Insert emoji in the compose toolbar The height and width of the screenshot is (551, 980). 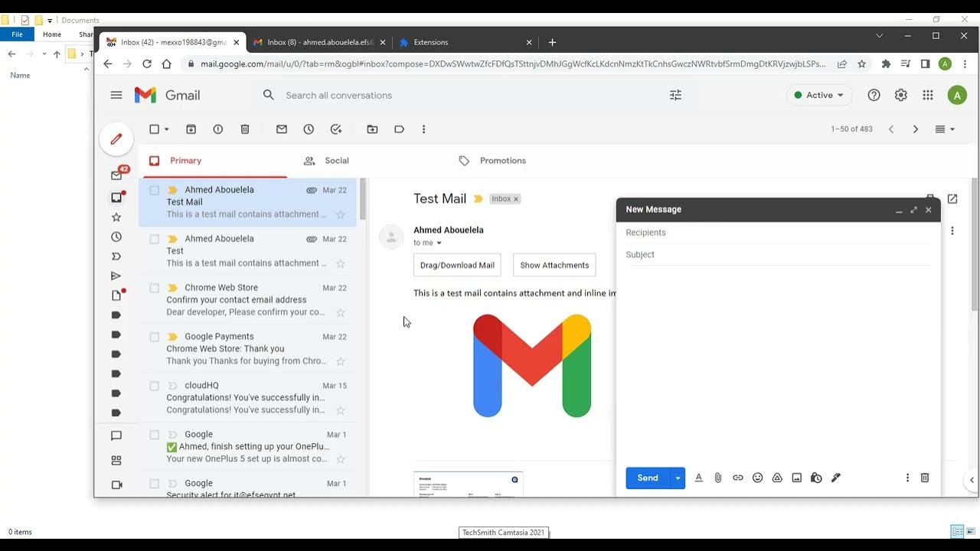pos(757,478)
